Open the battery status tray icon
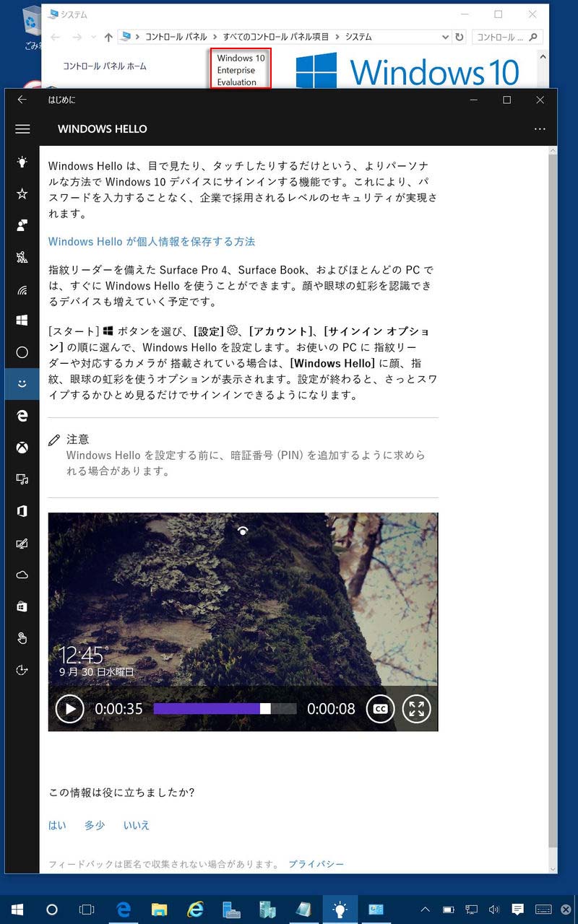The image size is (578, 924). pyautogui.click(x=448, y=910)
